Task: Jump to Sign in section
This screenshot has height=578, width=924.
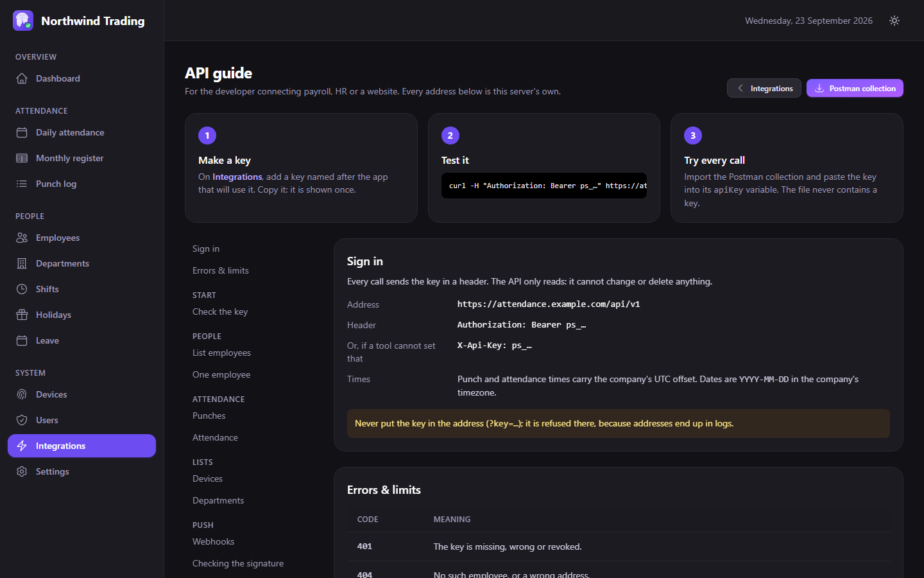Action: click(206, 249)
